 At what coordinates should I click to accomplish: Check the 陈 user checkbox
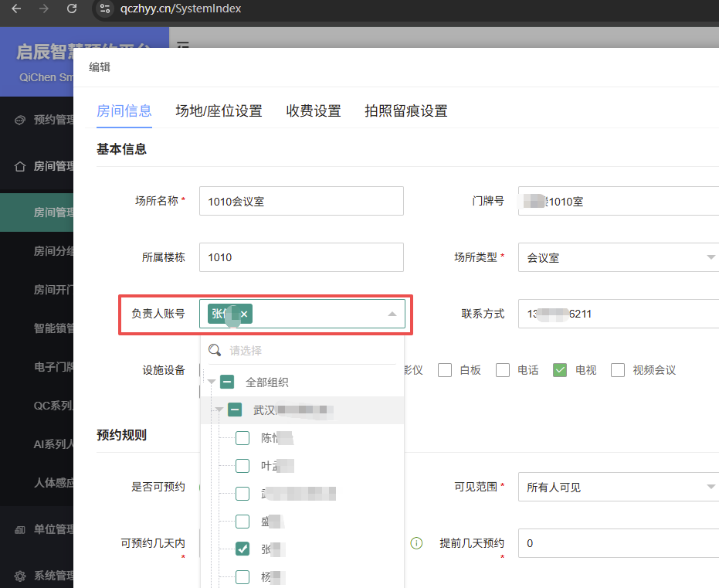(x=242, y=438)
